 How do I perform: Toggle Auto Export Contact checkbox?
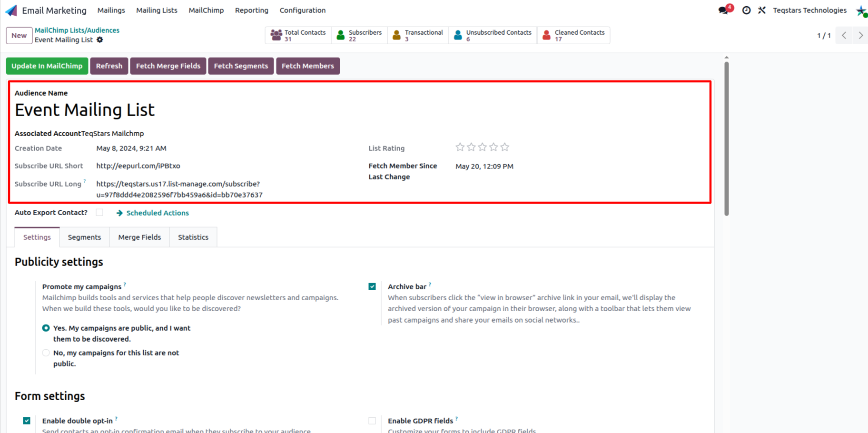pos(99,213)
